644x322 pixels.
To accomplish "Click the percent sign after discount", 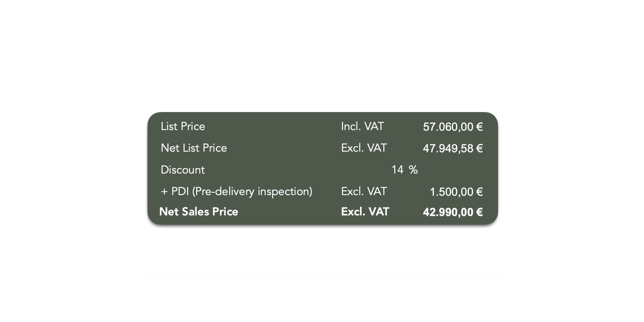I will click(413, 170).
